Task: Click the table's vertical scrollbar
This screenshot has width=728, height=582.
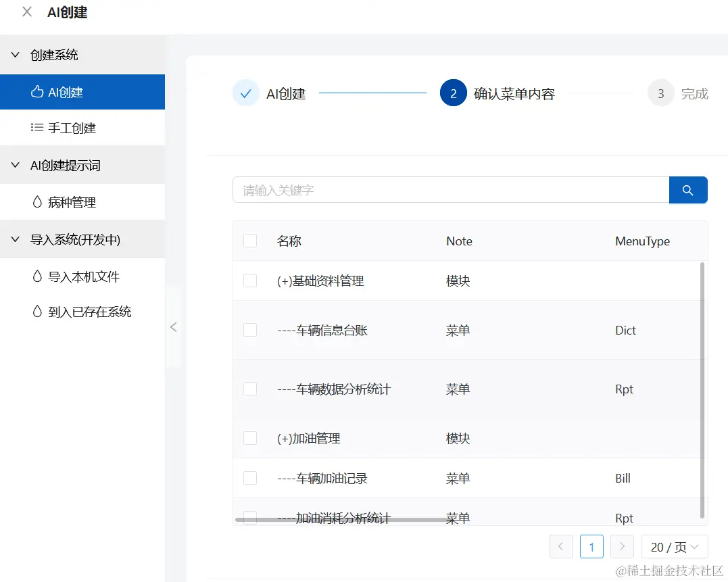Action: [x=702, y=390]
